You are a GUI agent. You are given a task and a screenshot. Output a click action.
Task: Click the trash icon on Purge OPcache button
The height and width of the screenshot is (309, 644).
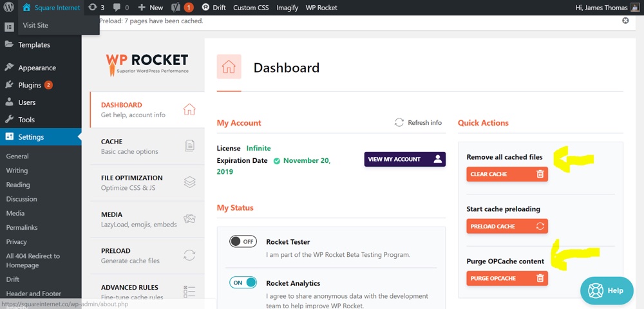coord(540,278)
